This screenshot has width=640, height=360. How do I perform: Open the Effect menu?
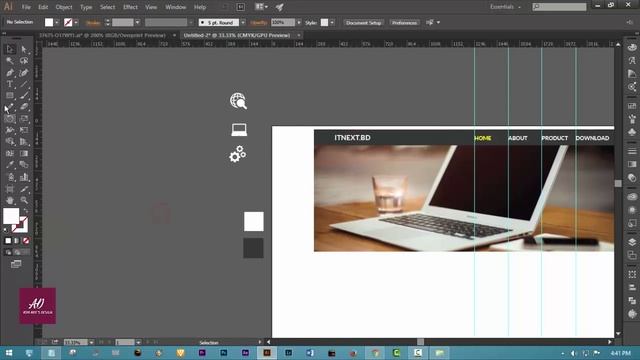130,7
